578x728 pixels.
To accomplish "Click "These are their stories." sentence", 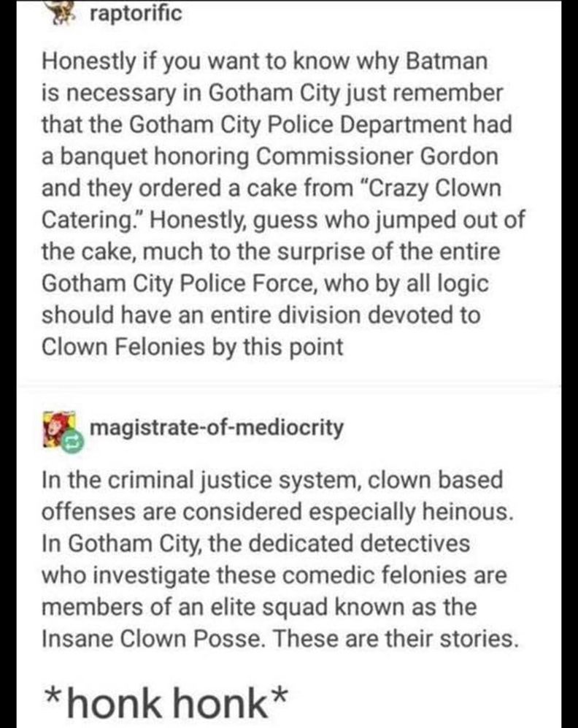I will click(x=396, y=639).
